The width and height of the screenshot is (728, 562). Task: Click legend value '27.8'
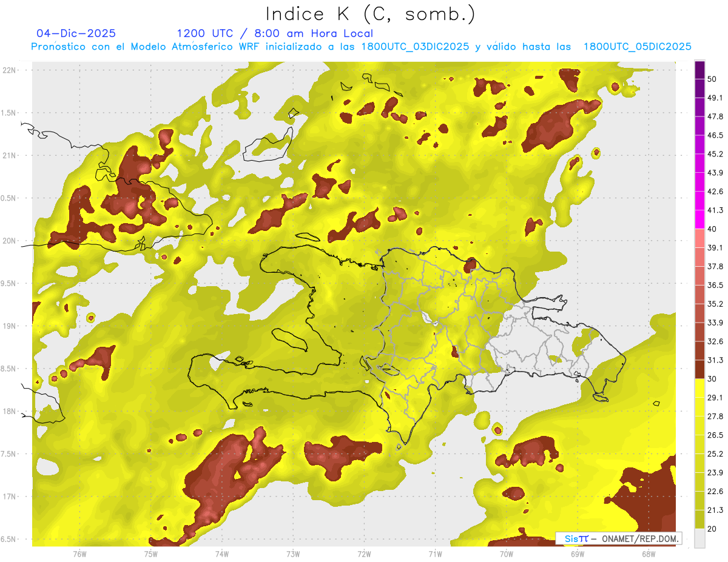pos(715,416)
